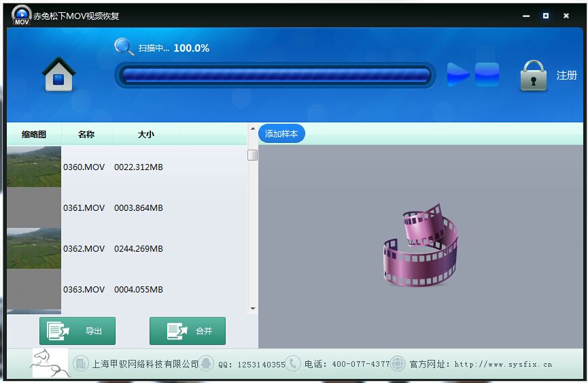Merge files with the 合并 button
Screen dimensions: 588x383
coord(188,331)
